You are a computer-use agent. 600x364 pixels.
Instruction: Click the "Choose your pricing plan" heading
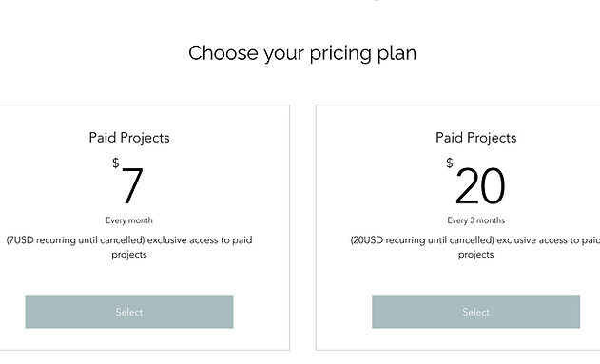302,53
